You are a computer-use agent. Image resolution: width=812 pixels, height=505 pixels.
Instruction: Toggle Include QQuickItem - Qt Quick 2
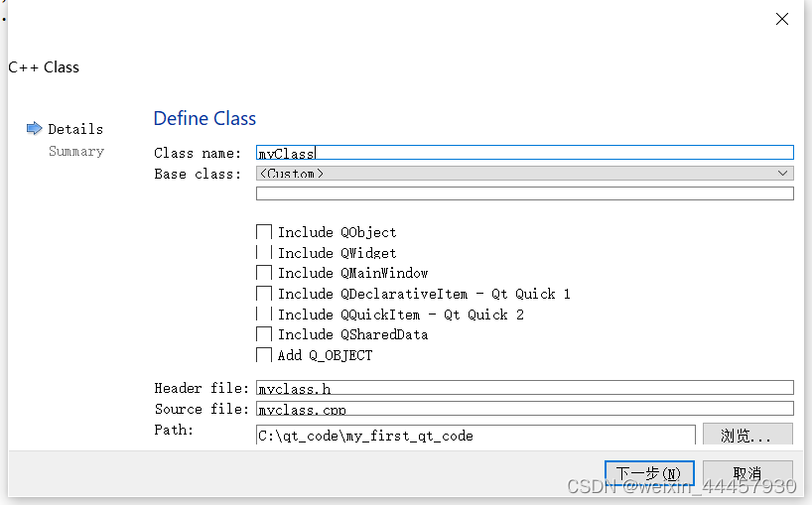tap(264, 315)
